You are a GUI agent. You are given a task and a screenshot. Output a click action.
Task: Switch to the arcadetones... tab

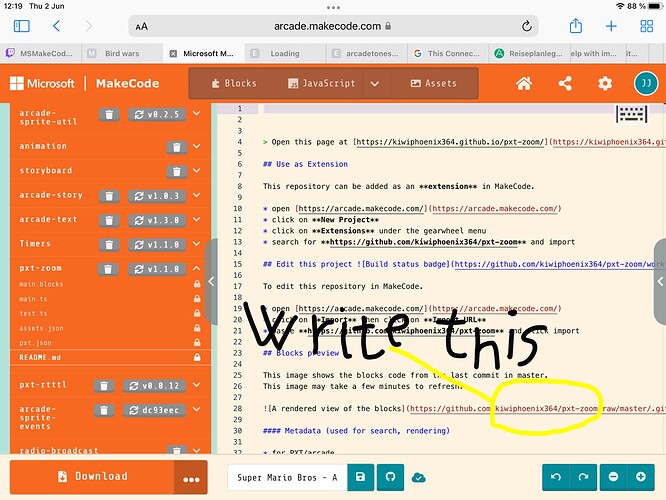(x=367, y=54)
